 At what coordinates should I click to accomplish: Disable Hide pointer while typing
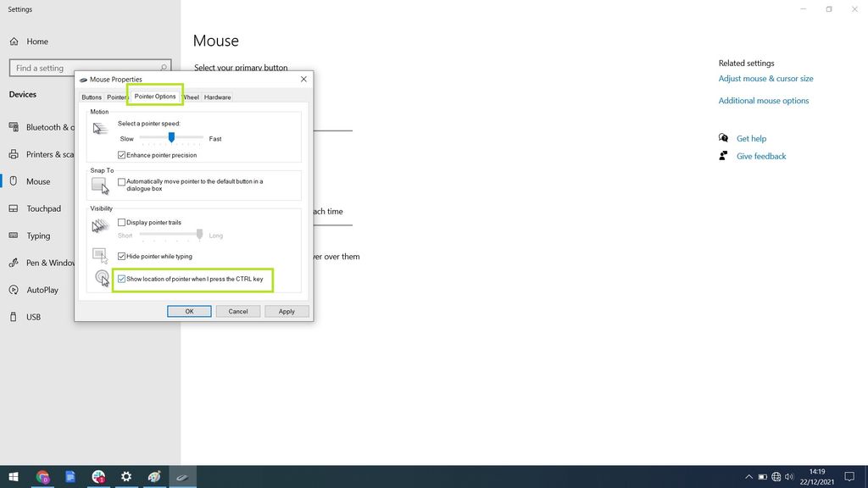click(121, 256)
